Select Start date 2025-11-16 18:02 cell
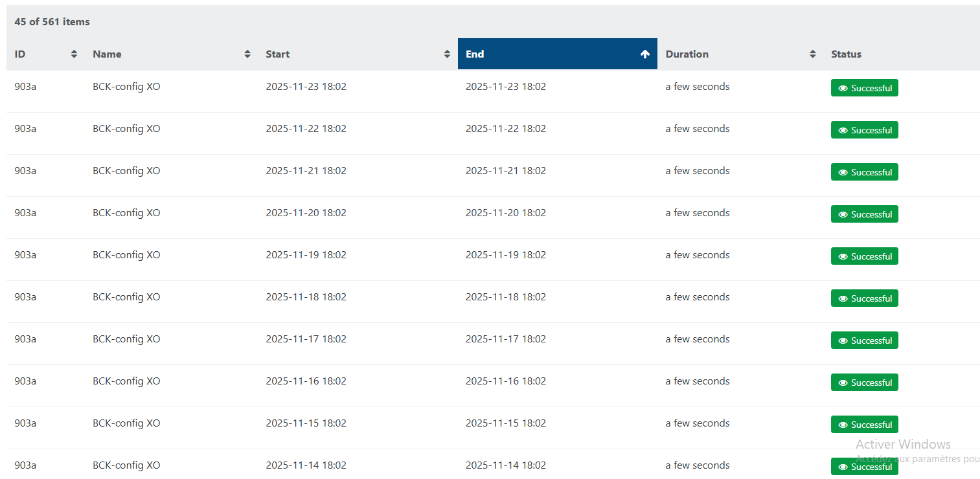The width and height of the screenshot is (980, 479). point(306,381)
